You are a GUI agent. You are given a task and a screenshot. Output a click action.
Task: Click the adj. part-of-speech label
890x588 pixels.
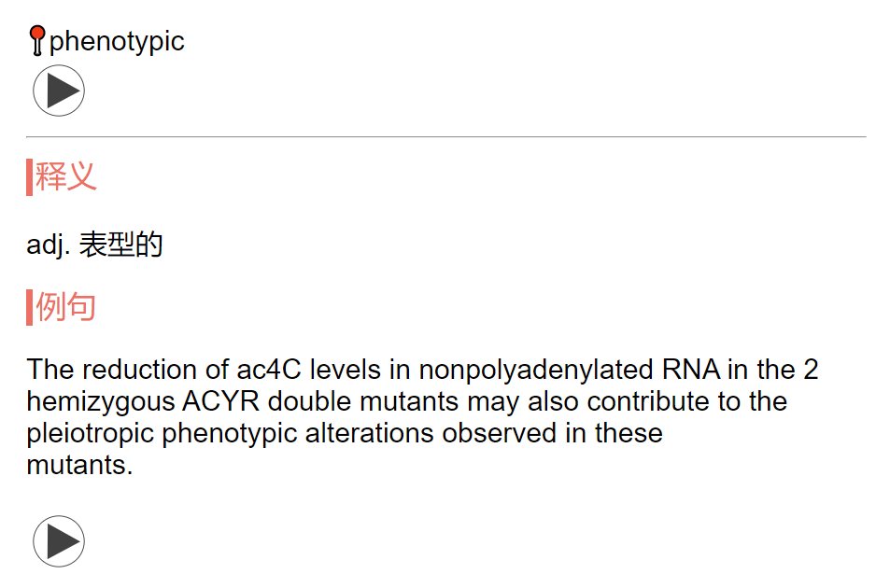(x=49, y=245)
